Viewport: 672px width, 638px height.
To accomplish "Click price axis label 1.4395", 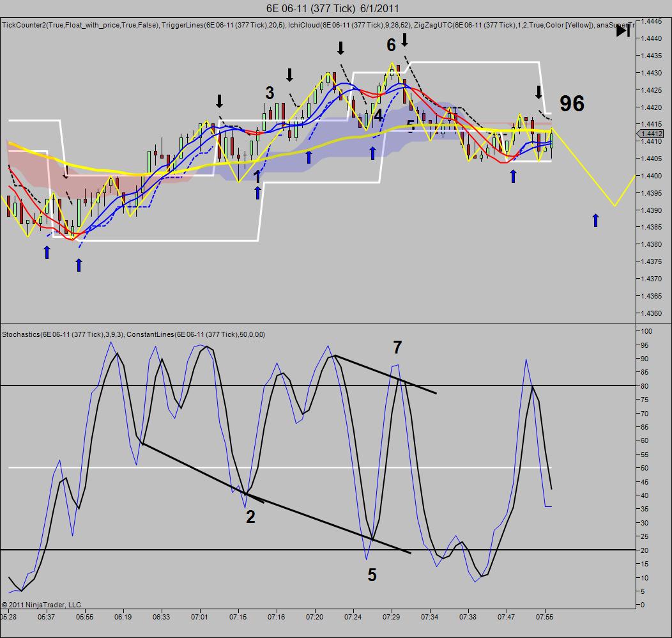I will click(652, 193).
